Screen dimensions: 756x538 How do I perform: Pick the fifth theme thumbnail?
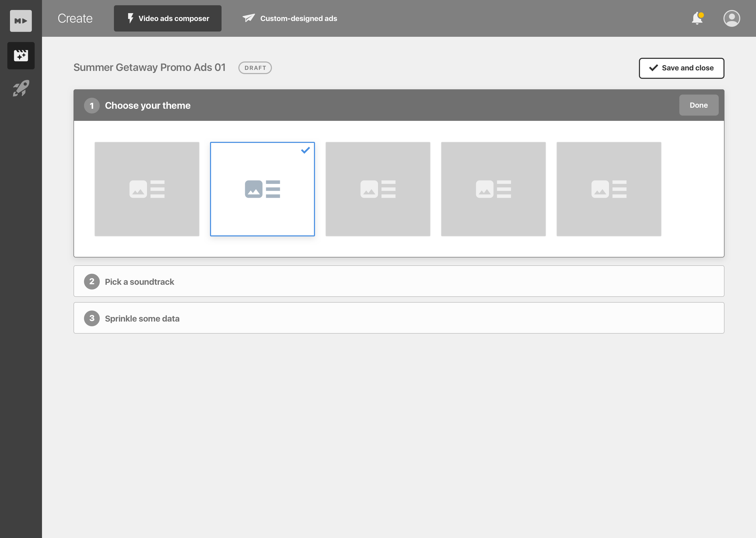pyautogui.click(x=609, y=189)
